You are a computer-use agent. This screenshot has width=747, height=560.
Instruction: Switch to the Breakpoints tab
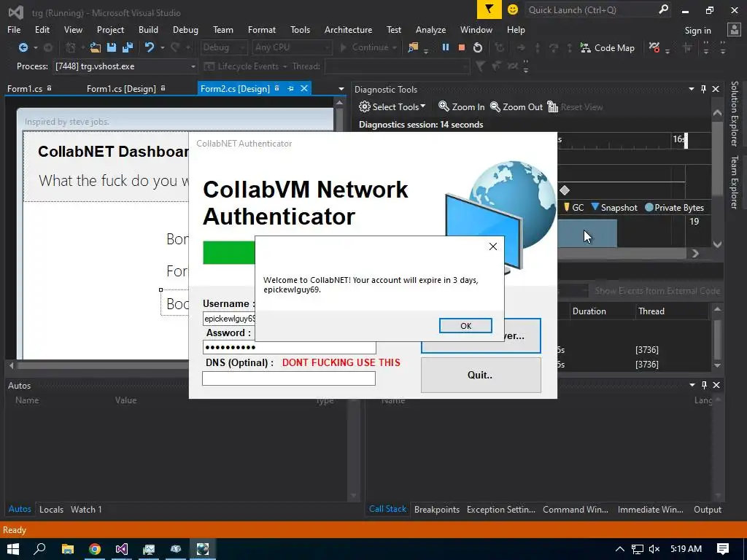pos(437,509)
